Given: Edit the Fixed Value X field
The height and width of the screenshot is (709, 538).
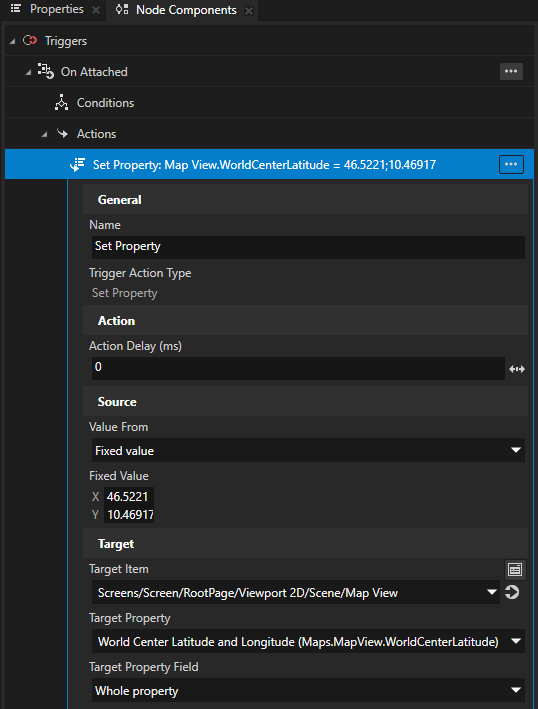Looking at the screenshot, I should [x=129, y=496].
